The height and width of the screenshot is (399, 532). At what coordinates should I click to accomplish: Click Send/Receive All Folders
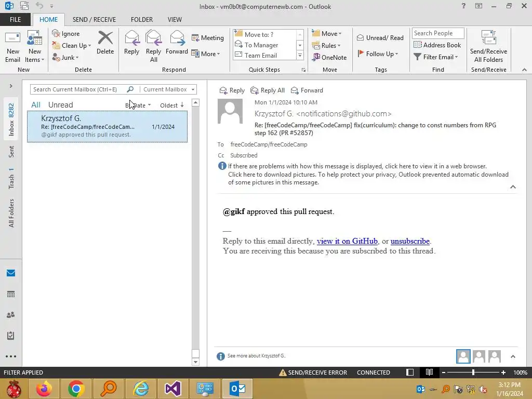[x=488, y=47]
